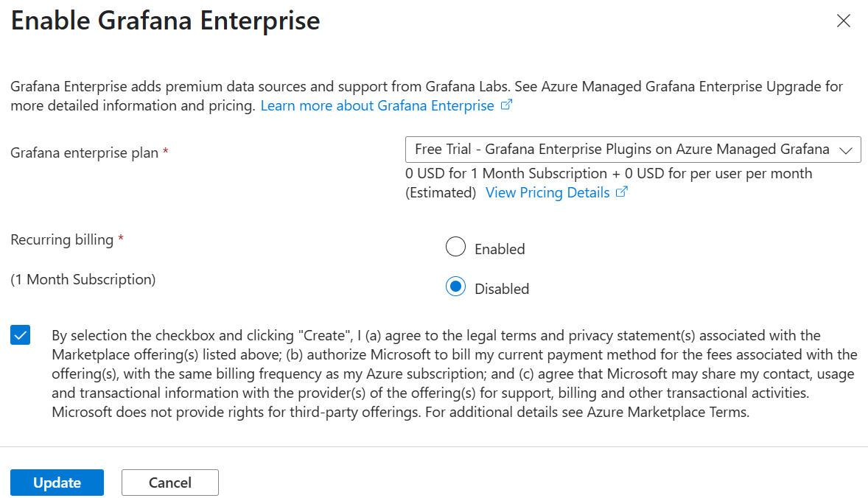Click external link icon beside View Pricing Details
This screenshot has width=868, height=498.
(621, 192)
